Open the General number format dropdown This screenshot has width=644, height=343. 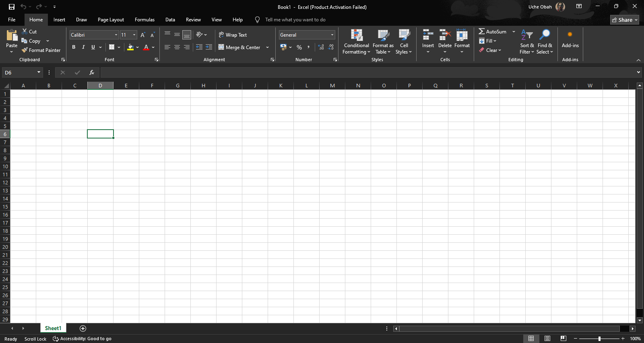pos(332,35)
